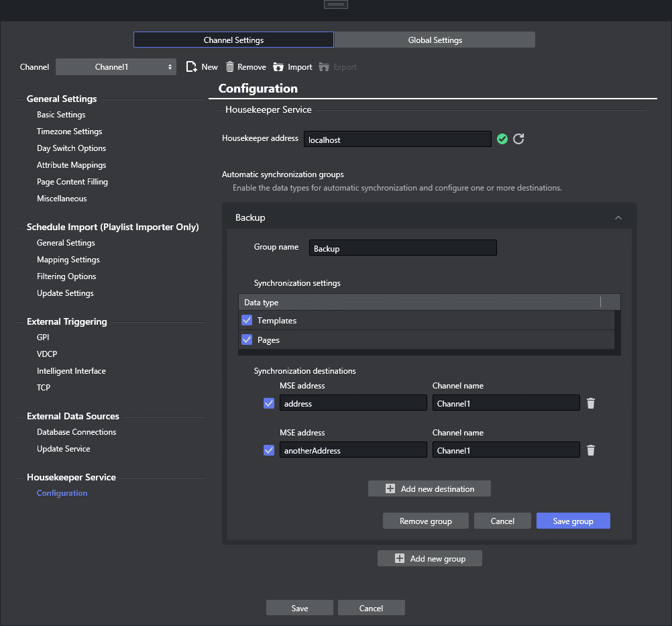Click the Add new destination button
The height and width of the screenshot is (626, 672).
[x=429, y=488]
